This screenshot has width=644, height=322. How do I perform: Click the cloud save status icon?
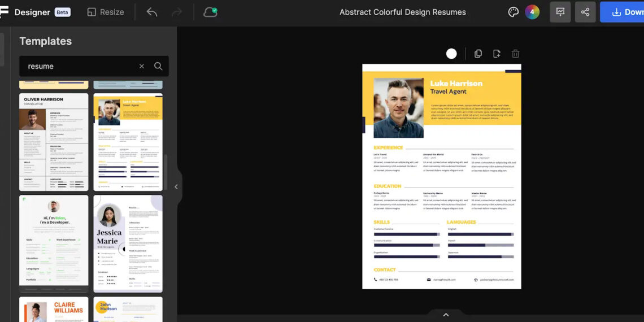[210, 12]
